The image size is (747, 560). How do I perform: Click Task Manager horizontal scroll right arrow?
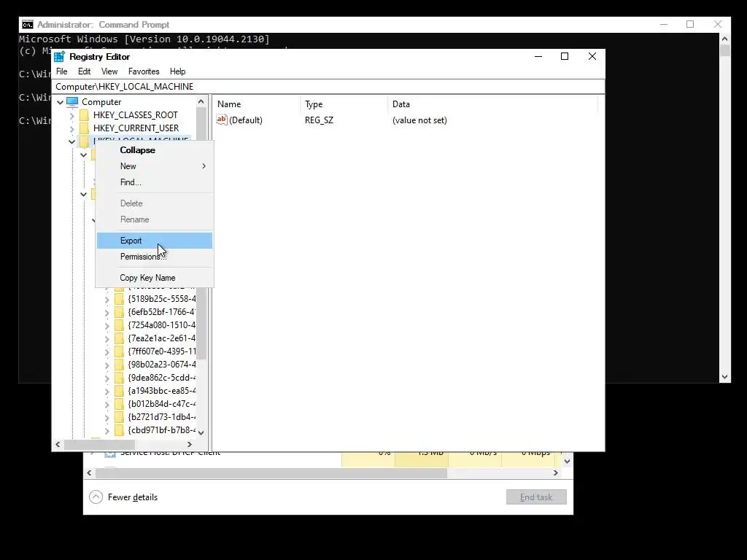(555, 472)
